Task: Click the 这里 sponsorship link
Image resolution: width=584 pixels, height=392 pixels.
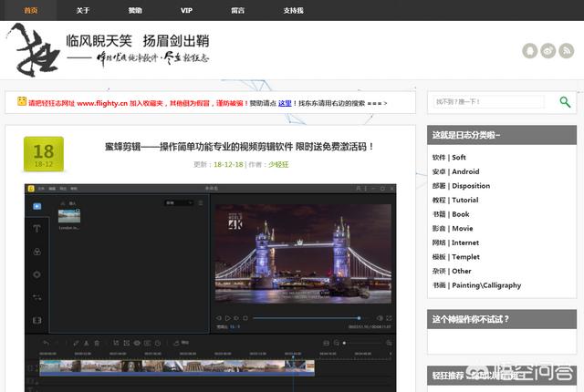Action: click(285, 103)
